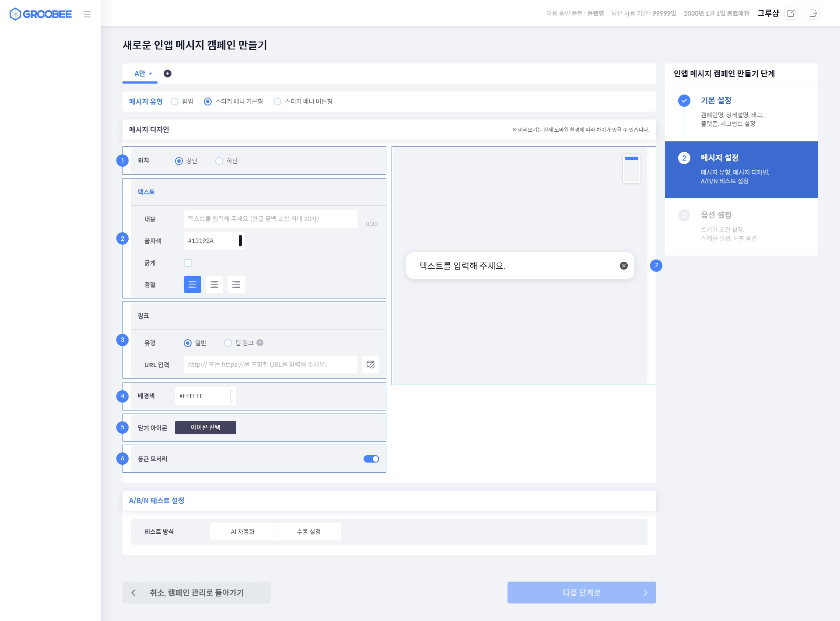Click the close X icon on the preview banner
This screenshot has width=840, height=621.
tap(624, 266)
